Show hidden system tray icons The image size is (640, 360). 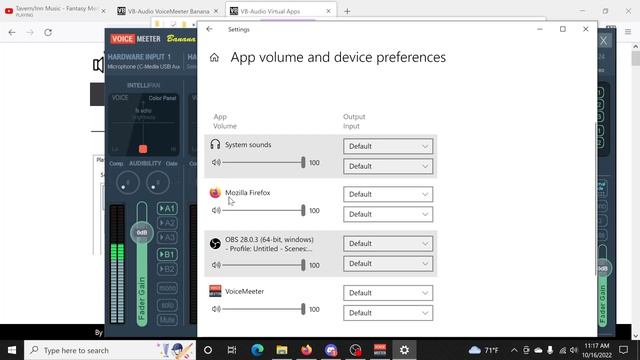(x=514, y=350)
